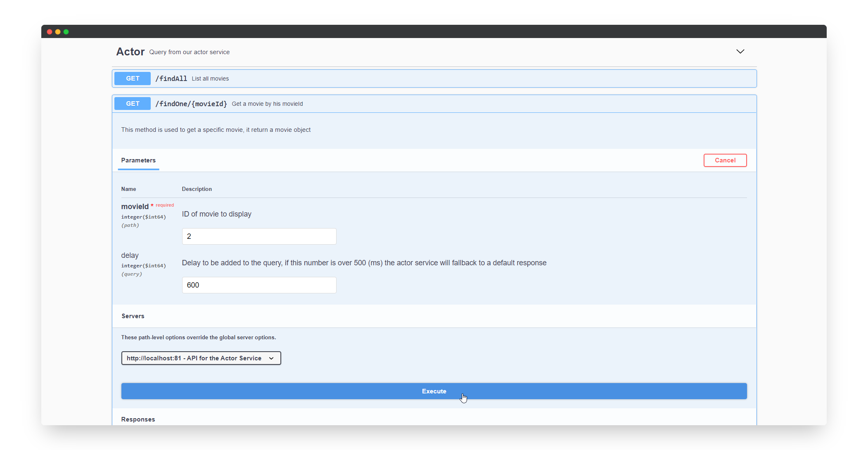Click the red window close dot

(50, 32)
